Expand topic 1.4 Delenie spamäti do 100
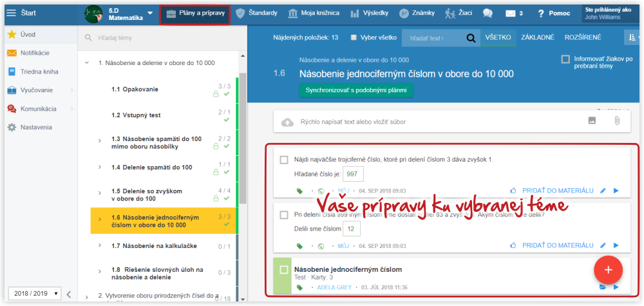 click(x=100, y=167)
